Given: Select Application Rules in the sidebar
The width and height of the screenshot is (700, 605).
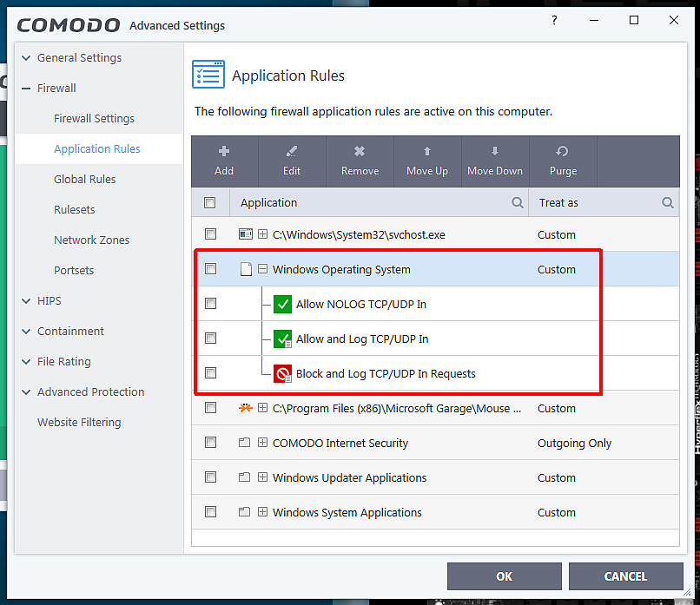Looking at the screenshot, I should point(97,148).
